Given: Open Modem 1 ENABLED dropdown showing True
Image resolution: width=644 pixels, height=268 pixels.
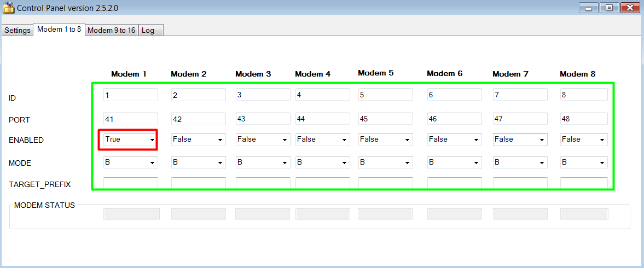Looking at the screenshot, I should [130, 139].
